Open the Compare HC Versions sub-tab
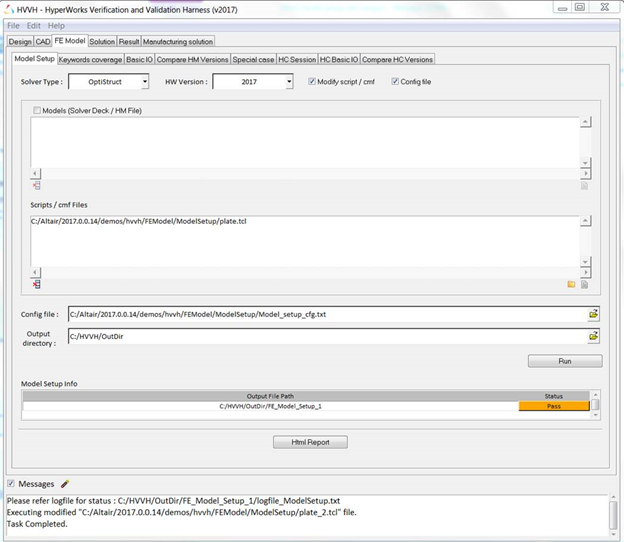 click(397, 60)
